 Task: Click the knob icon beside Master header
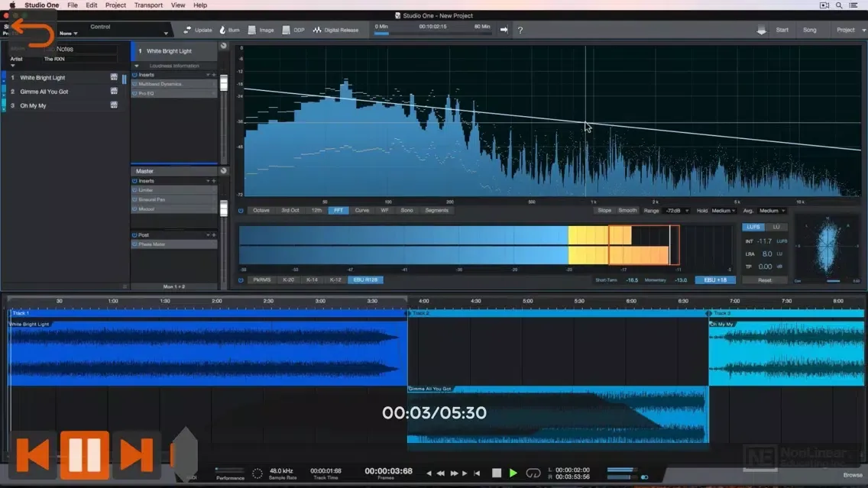click(224, 171)
